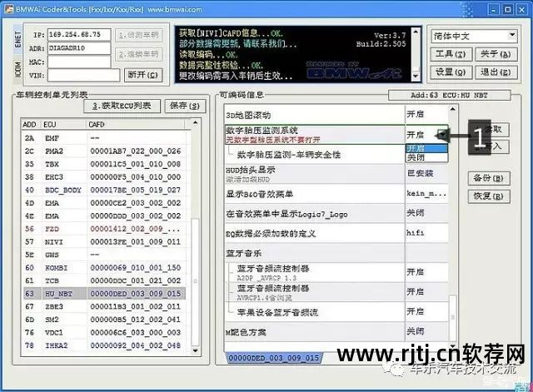This screenshot has width=533, height=392.
Task: Click the log window scroll-up arrow
Action: coord(416,32)
